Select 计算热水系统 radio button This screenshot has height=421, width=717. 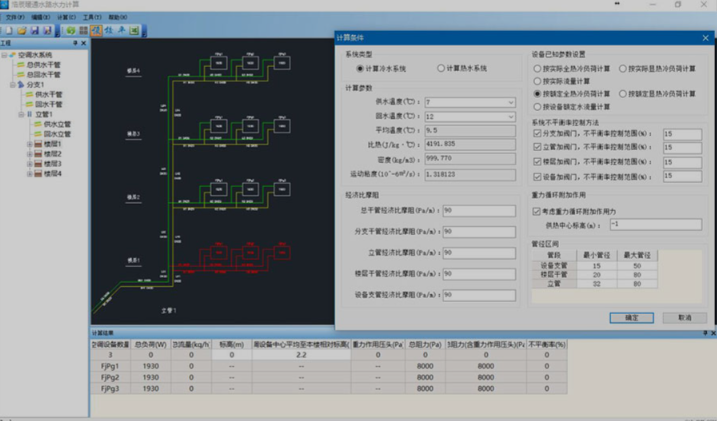(441, 69)
